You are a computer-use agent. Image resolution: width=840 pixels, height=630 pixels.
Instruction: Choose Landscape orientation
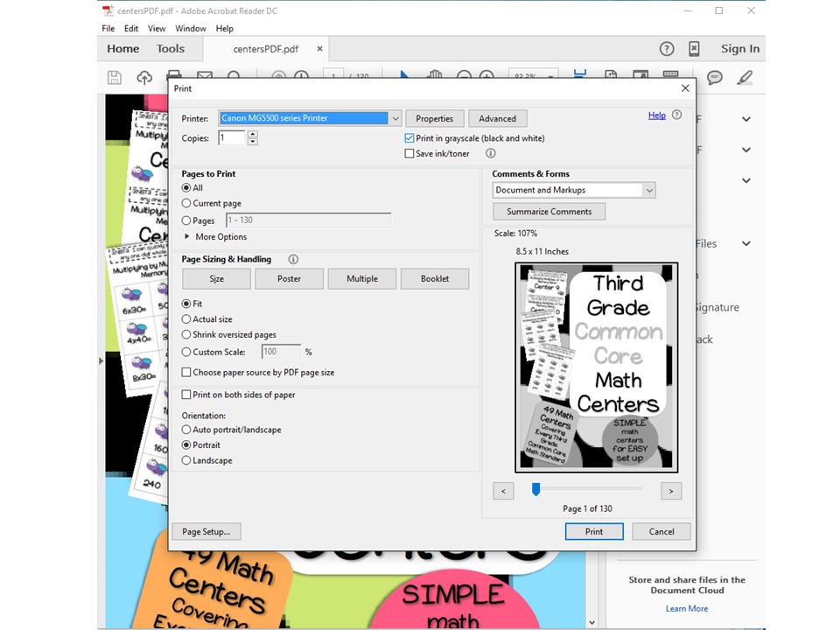(x=185, y=460)
